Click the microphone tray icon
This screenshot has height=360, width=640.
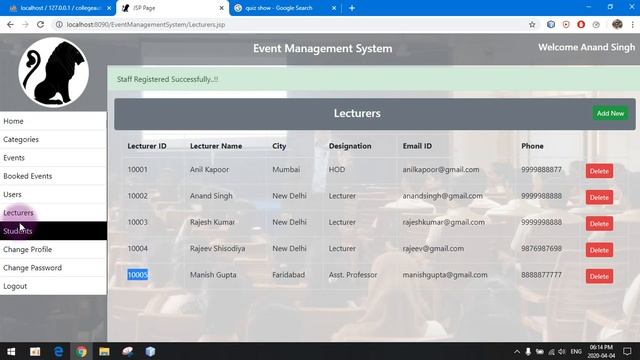pyautogui.click(x=528, y=351)
